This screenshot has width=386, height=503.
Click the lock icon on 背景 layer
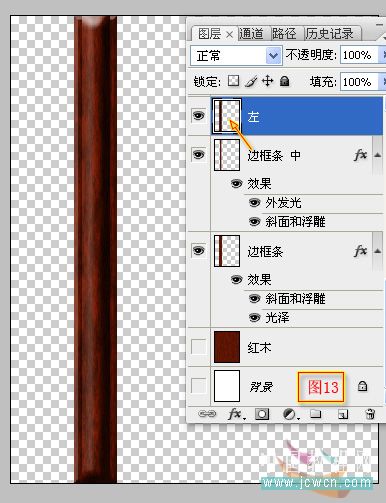pos(362,386)
